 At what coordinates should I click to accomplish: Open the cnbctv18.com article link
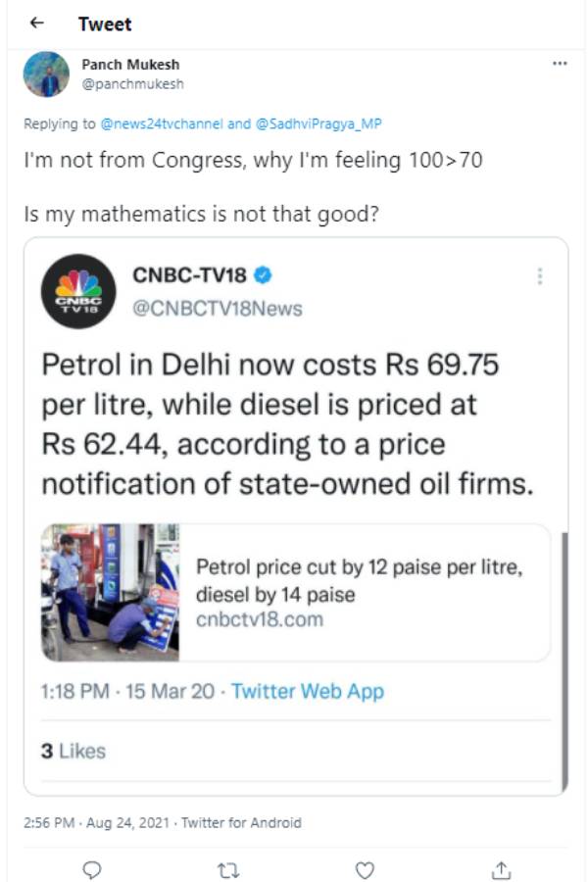point(260,620)
